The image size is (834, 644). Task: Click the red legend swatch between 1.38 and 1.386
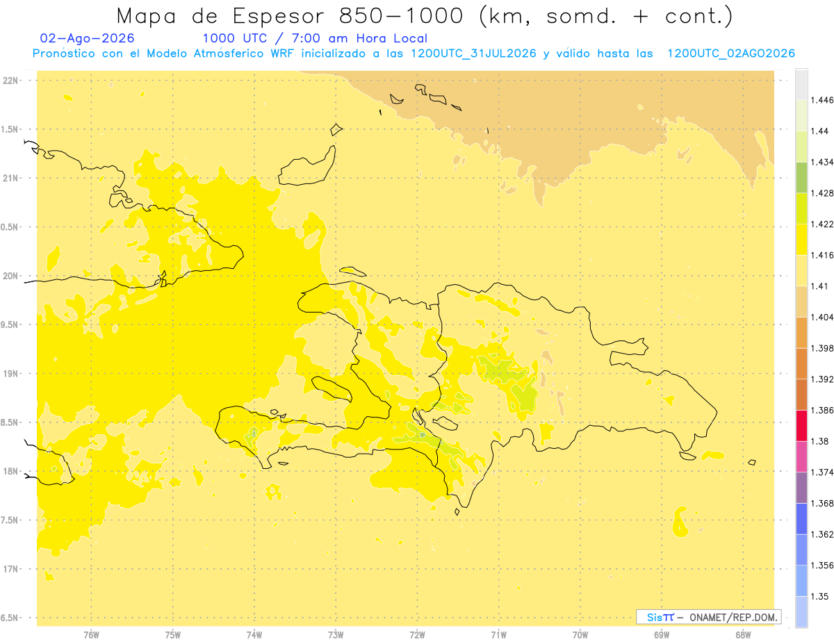coord(801,425)
